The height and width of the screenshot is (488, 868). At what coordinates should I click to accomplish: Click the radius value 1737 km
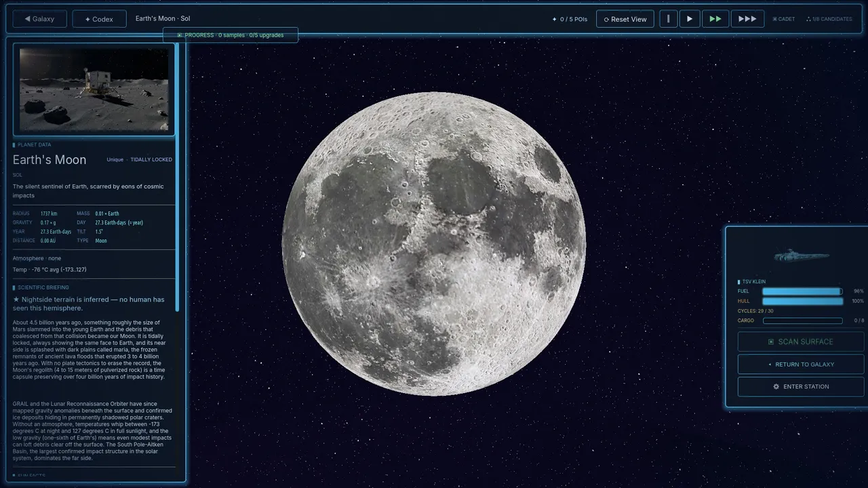pos(49,213)
